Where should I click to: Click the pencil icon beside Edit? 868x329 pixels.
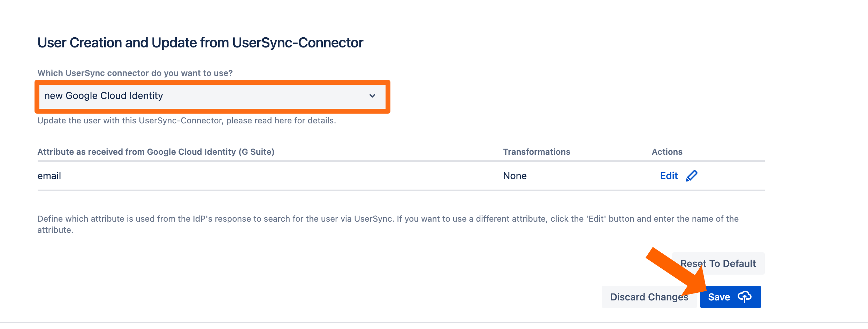pyautogui.click(x=692, y=176)
